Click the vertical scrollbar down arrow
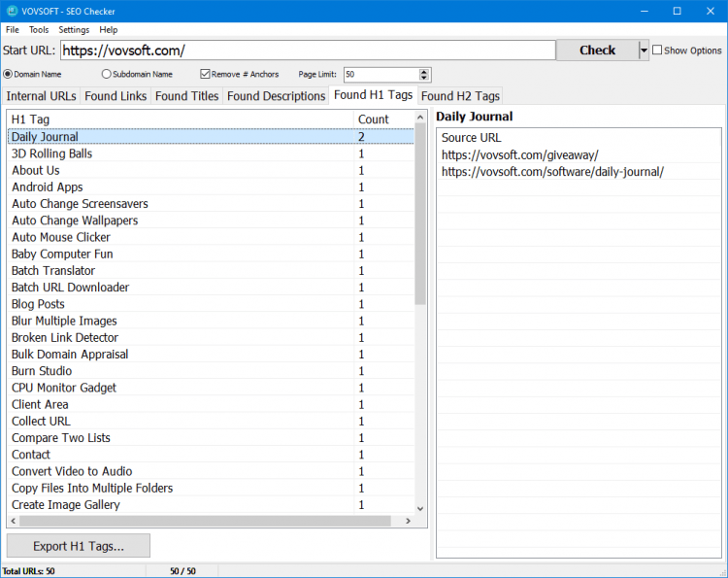Viewport: 728px width, 578px height. tap(420, 508)
